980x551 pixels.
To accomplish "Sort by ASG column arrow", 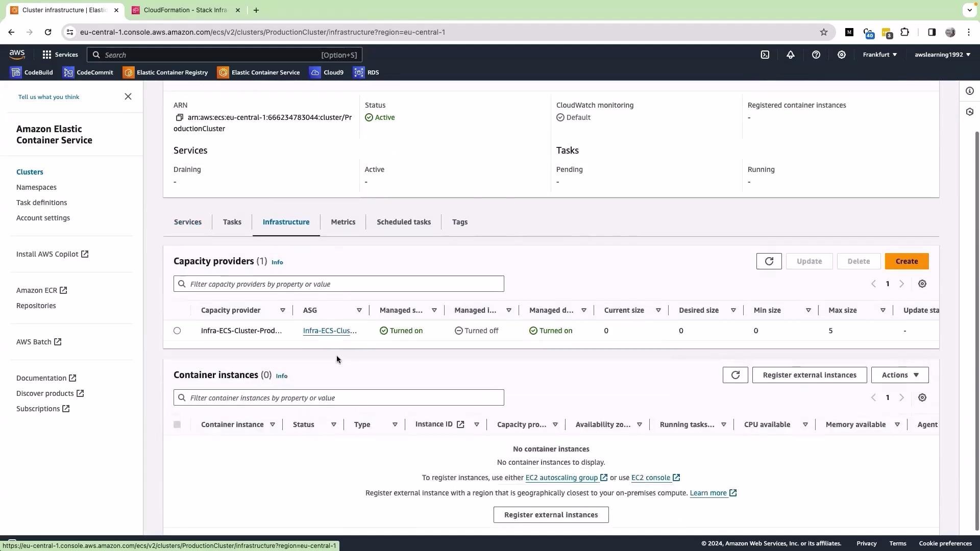I will (x=359, y=310).
